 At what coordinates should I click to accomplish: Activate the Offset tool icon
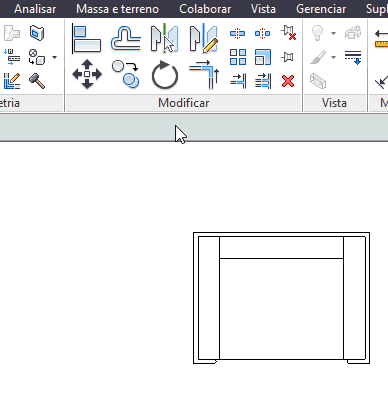coord(126,39)
